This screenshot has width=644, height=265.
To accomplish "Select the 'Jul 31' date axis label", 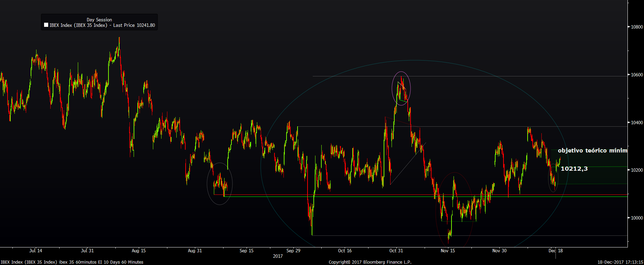I will [87, 251].
